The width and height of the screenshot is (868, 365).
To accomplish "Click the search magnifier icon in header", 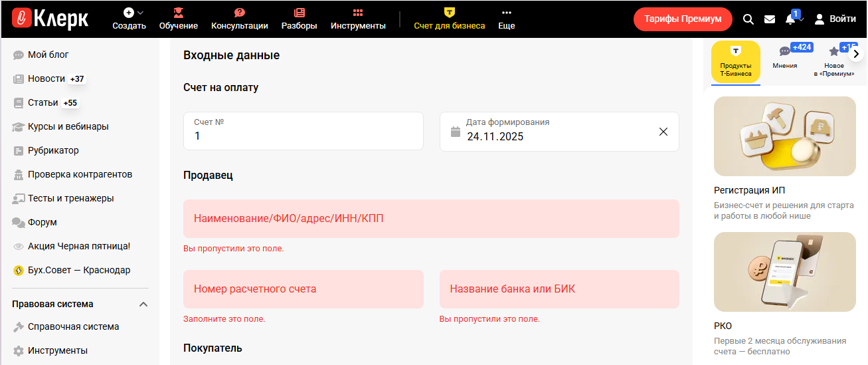I will pos(748,19).
